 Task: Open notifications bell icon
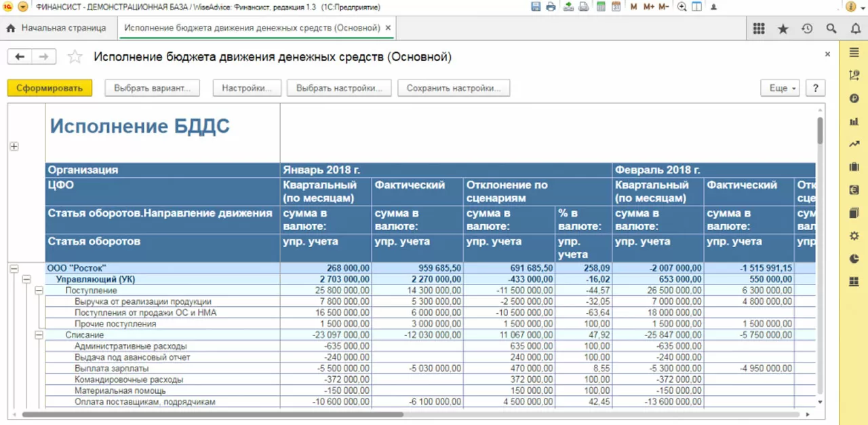[x=855, y=29]
